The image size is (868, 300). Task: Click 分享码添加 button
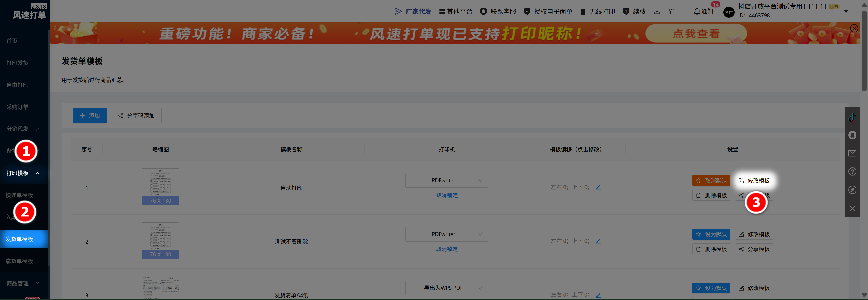(x=136, y=116)
